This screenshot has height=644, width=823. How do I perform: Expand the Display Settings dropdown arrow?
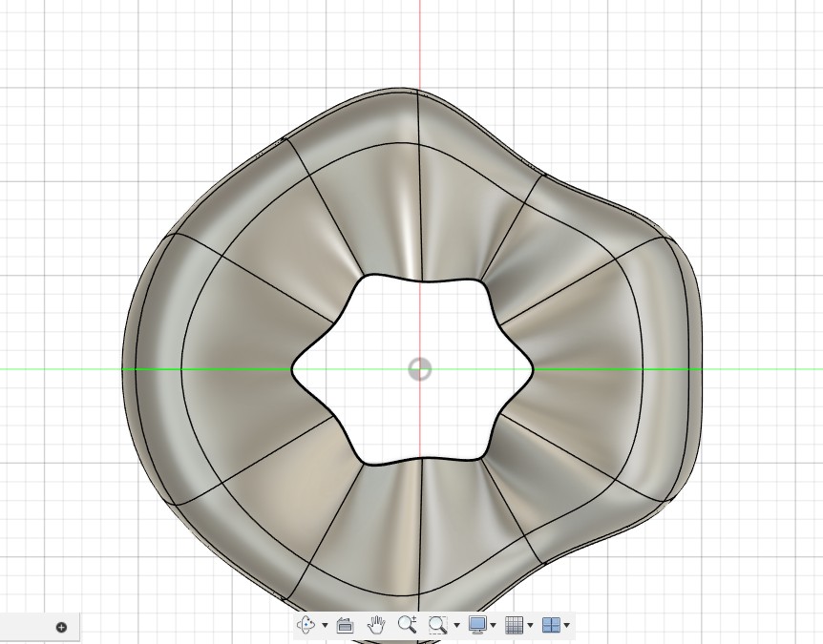coord(494,626)
